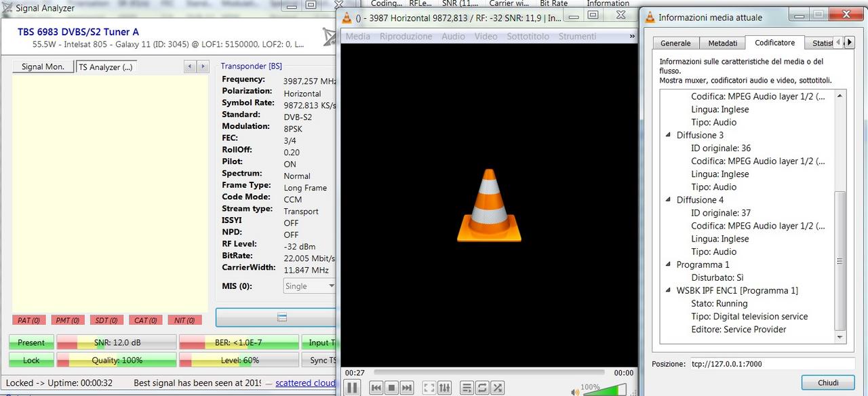The image size is (868, 396).
Task: Stop playback in VLC
Action: (x=391, y=388)
